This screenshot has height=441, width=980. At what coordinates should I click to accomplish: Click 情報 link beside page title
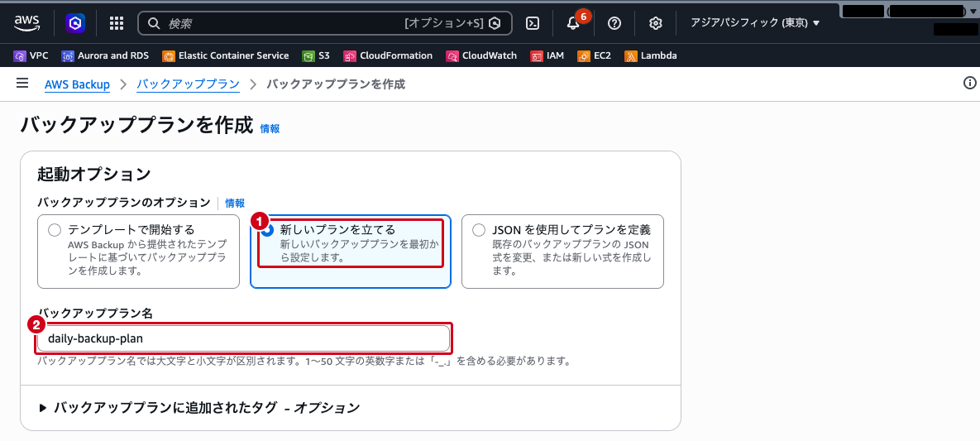click(x=270, y=128)
